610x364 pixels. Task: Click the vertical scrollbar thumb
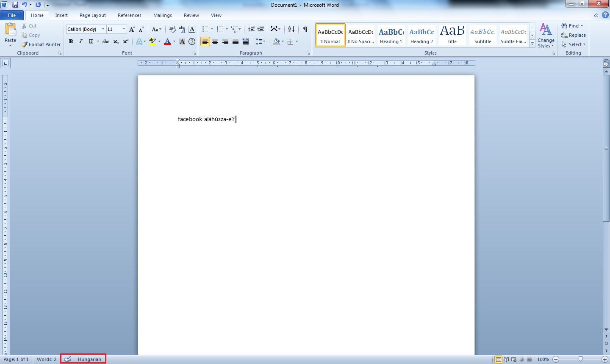606,149
